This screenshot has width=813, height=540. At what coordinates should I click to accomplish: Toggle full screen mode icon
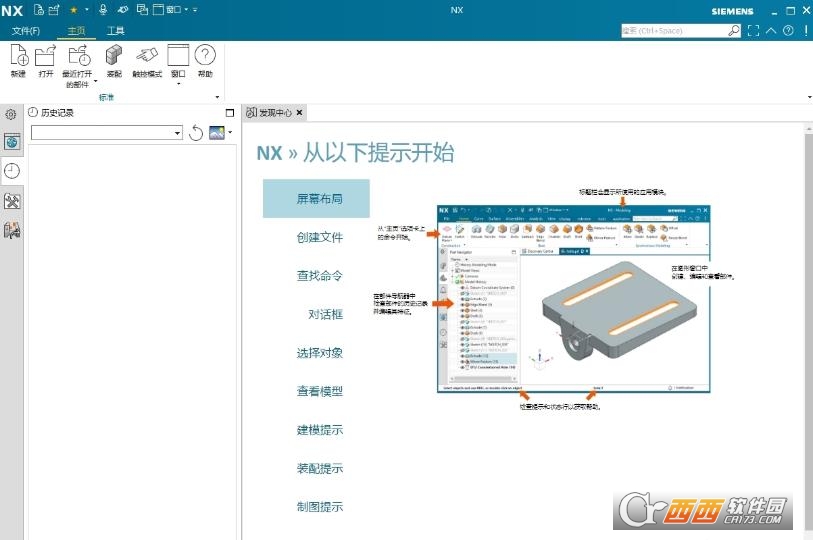click(x=753, y=31)
